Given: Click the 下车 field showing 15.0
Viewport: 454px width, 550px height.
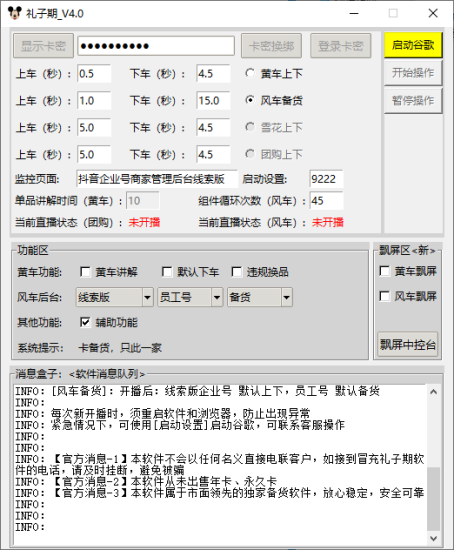Looking at the screenshot, I should point(213,101).
